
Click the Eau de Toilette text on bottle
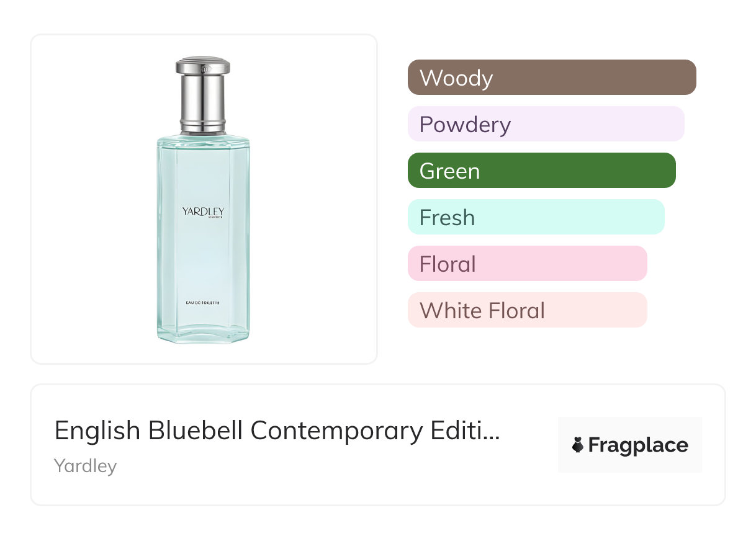[203, 301]
